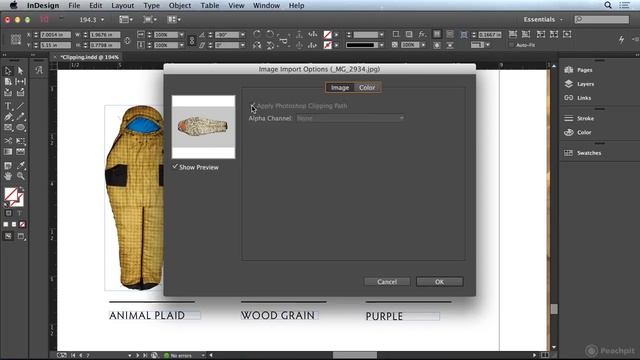
Task: Select the Direct Selection tool
Action: 20,71
